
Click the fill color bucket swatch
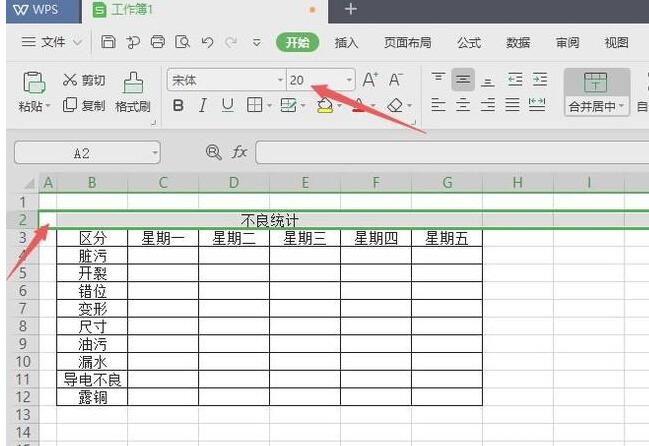pos(324,105)
